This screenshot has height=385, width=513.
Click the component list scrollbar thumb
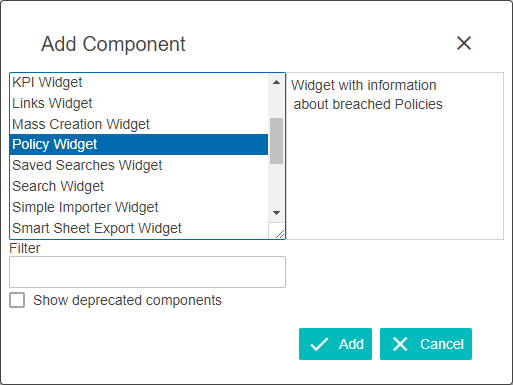pos(276,141)
